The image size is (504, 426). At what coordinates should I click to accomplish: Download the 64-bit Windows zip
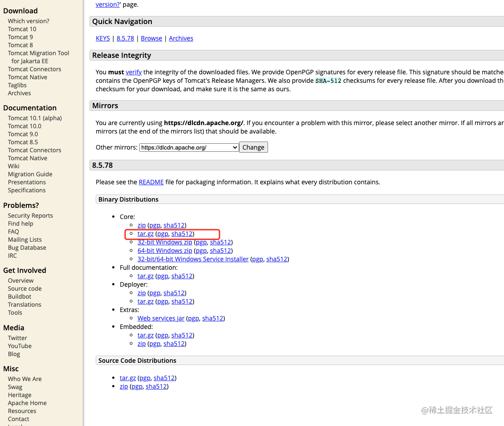[165, 251]
